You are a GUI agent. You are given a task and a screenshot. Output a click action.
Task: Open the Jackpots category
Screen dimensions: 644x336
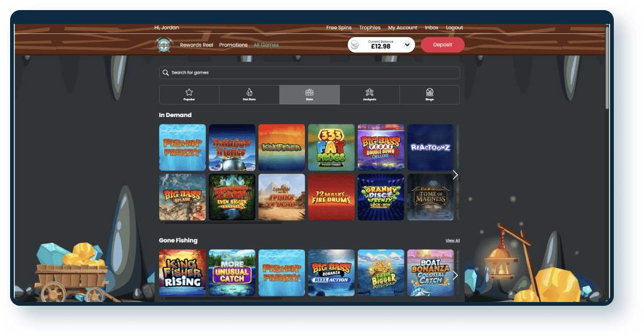(369, 94)
